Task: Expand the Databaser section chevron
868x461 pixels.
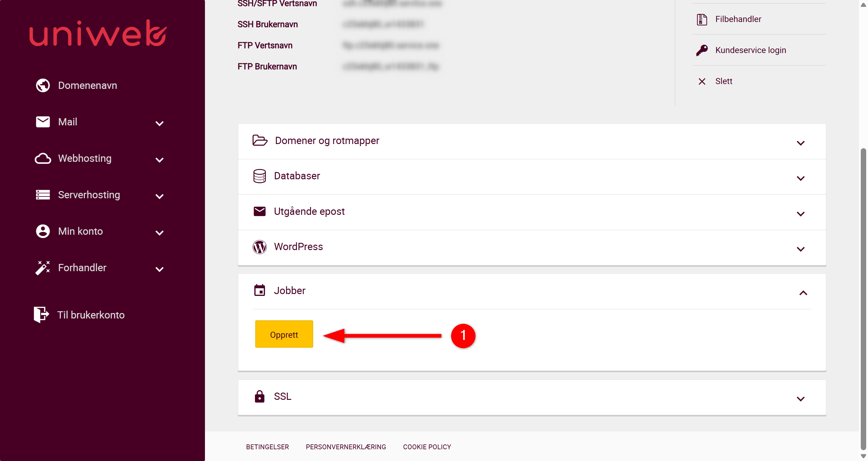Action: click(x=800, y=178)
